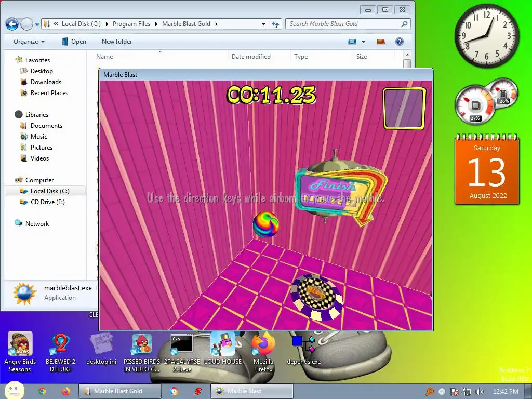Viewport: 532px width, 399px height.
Task: Open Music library
Action: (x=38, y=136)
